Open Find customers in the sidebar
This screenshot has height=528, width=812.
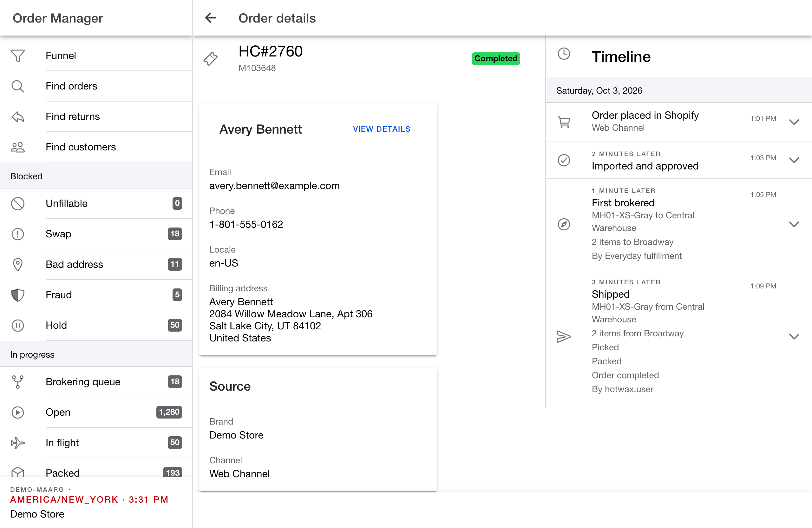[96, 147]
